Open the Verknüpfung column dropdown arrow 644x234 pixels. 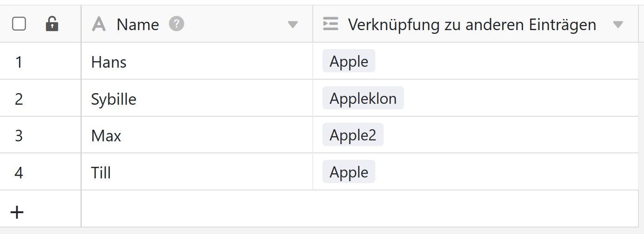618,25
